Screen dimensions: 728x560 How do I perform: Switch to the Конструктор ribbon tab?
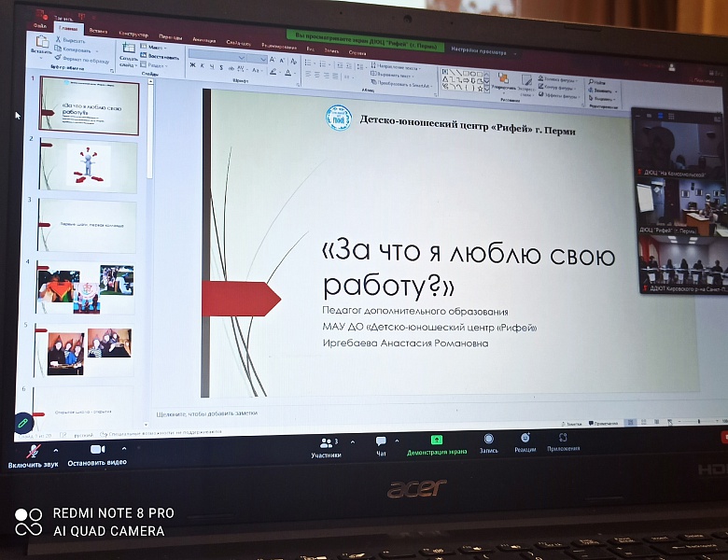click(x=133, y=34)
